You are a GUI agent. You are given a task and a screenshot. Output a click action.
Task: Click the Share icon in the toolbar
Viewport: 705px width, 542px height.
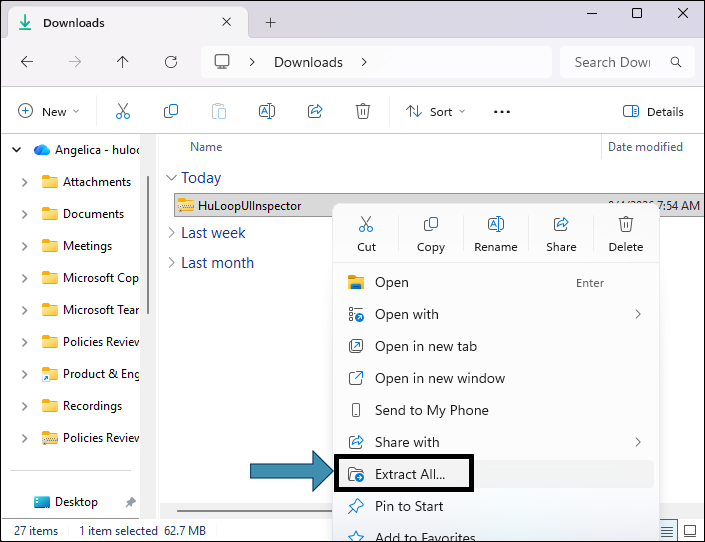(x=315, y=111)
